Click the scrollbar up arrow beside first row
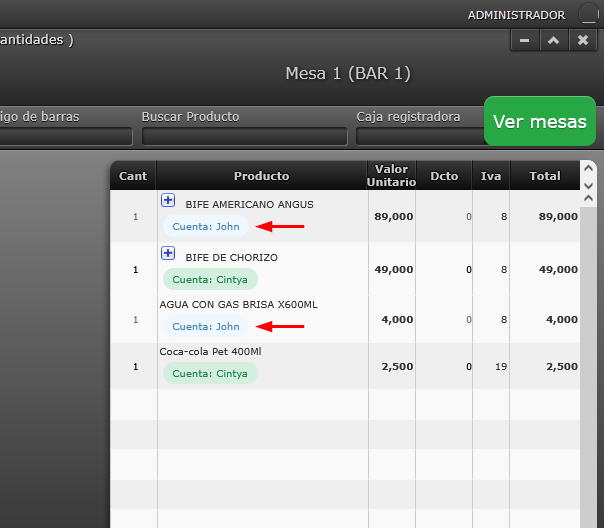 [x=588, y=198]
